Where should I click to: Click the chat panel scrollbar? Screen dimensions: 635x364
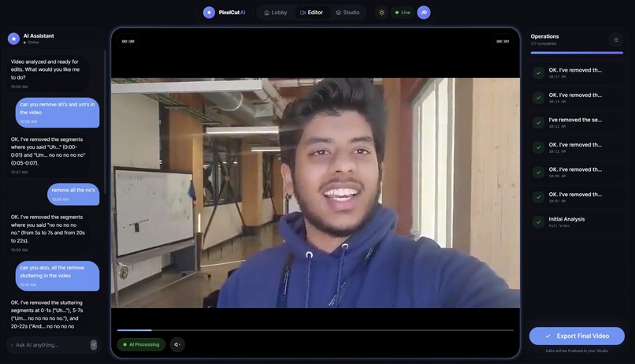pyautogui.click(x=106, y=121)
